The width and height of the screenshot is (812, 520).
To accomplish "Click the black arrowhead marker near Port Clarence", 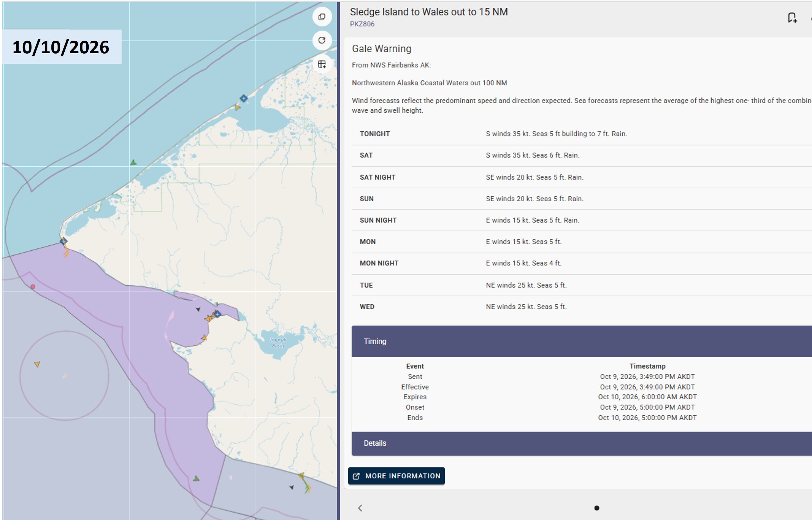I will [198, 309].
